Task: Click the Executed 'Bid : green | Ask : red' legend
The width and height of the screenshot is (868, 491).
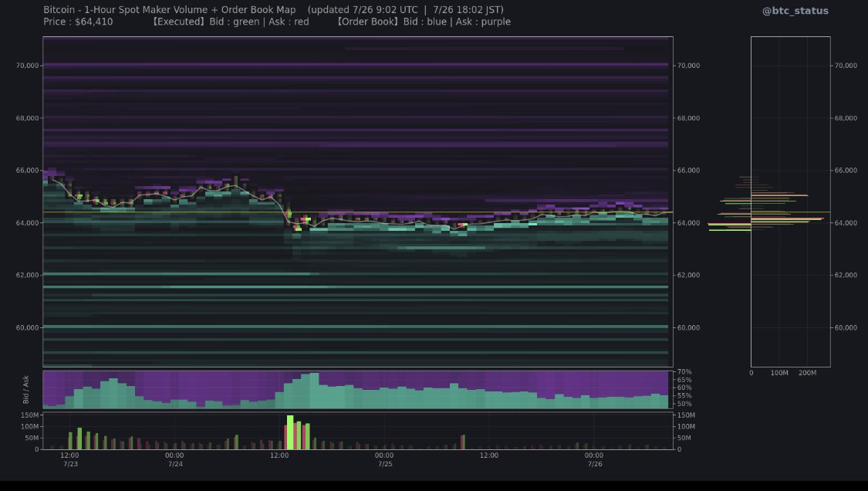Action: click(259, 22)
